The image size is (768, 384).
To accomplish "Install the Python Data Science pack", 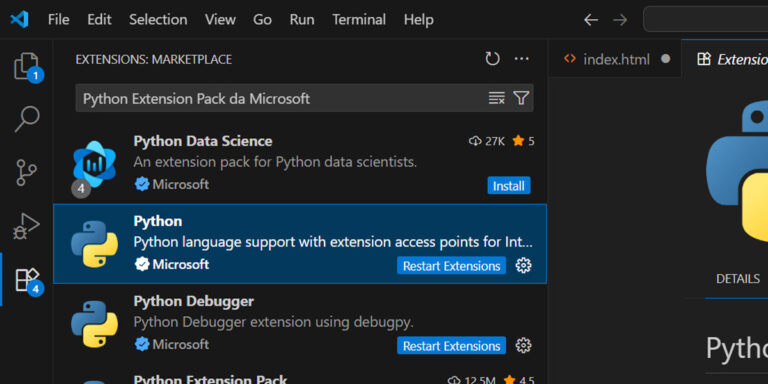I will coord(509,186).
